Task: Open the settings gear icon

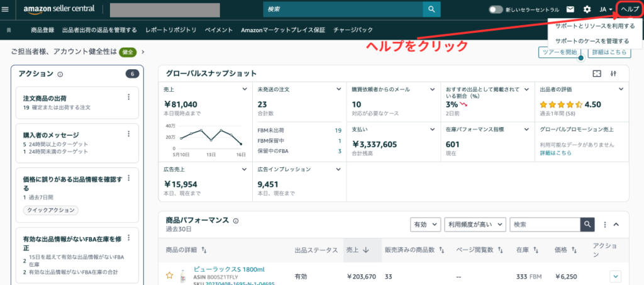Action: (587, 9)
